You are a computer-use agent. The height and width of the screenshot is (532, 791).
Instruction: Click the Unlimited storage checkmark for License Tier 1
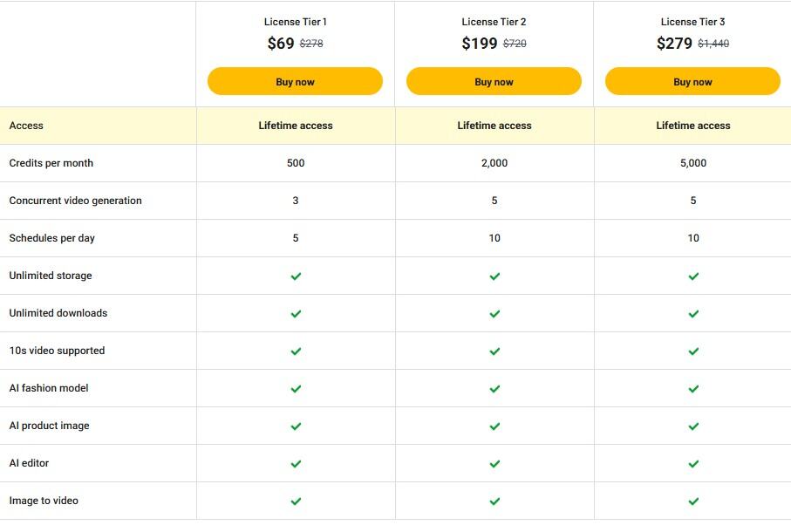click(x=295, y=275)
